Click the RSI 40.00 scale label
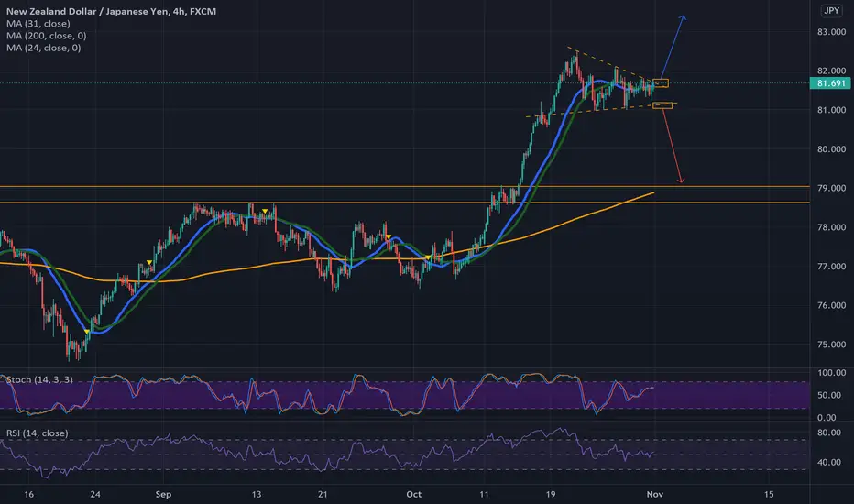This screenshot has height=504, width=854. [829, 462]
